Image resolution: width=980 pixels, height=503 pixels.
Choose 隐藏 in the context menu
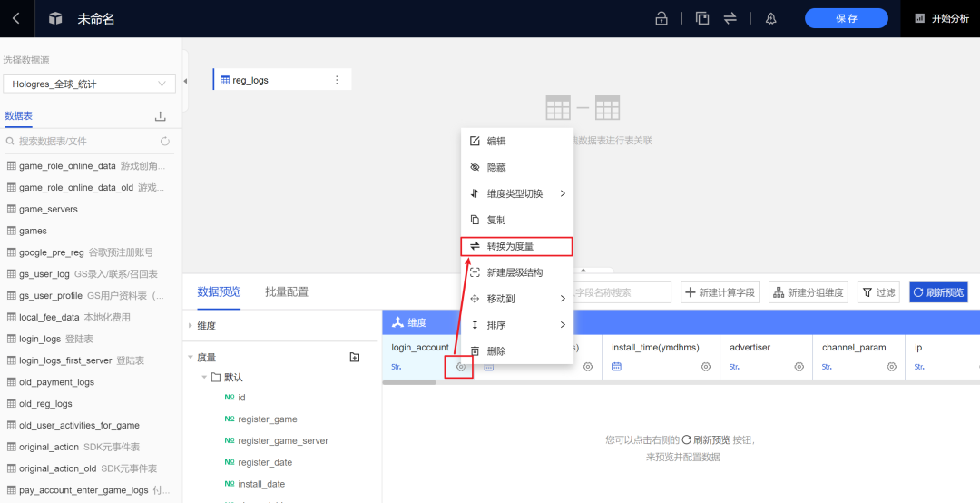coord(517,168)
